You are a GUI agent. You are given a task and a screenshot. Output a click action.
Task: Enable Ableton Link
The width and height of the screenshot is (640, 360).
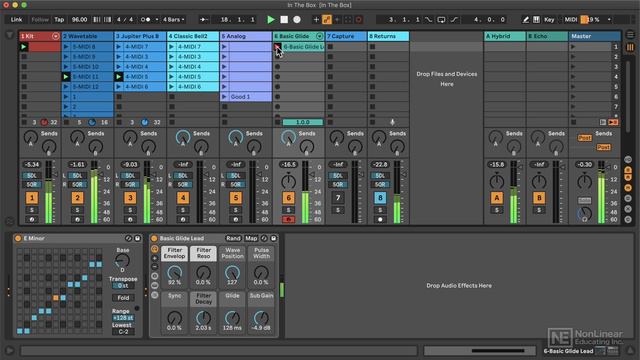(x=16, y=19)
